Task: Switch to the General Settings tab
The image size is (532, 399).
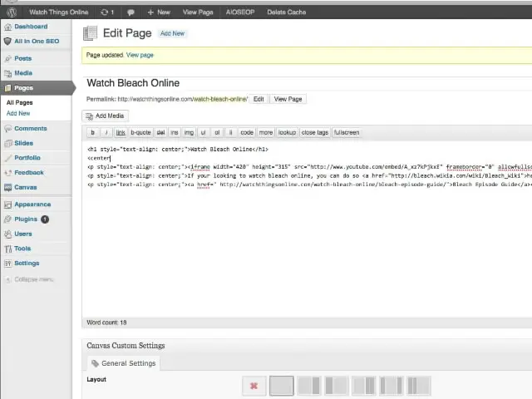Action: [124, 363]
